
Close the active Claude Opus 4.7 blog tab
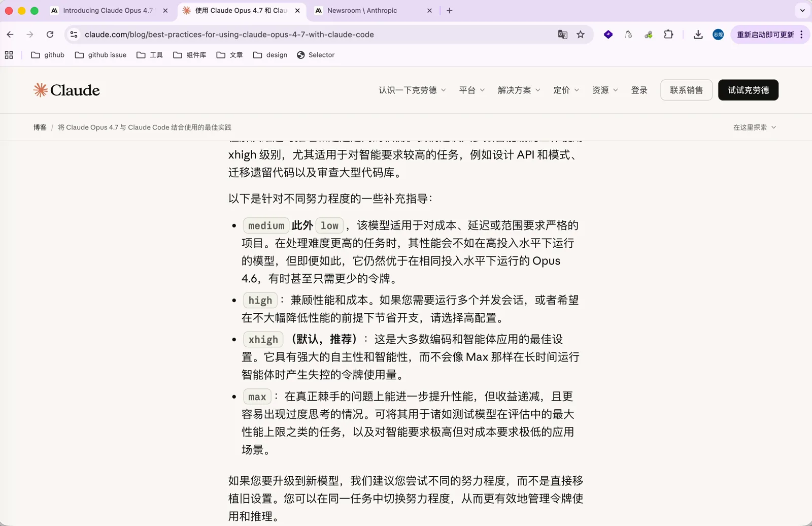(x=297, y=11)
